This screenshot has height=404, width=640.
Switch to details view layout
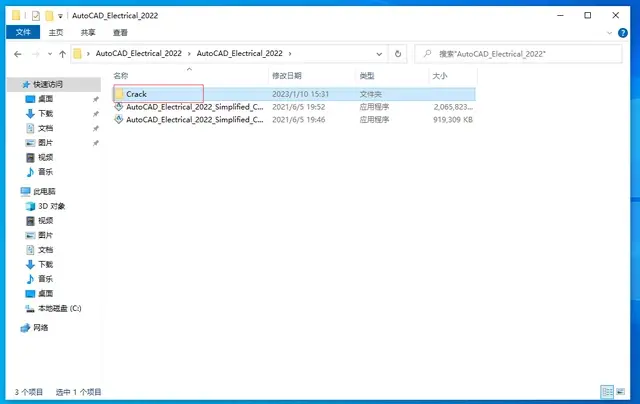(607, 392)
